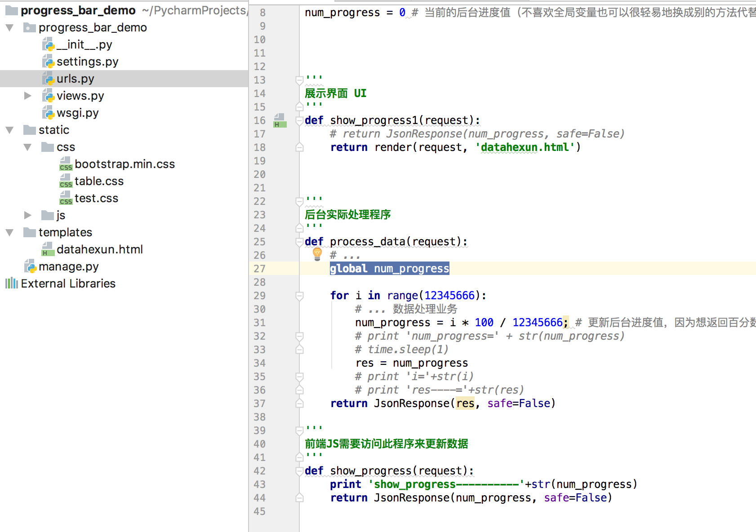
Task: Click line number 31 in the gutter
Action: [x=259, y=322]
